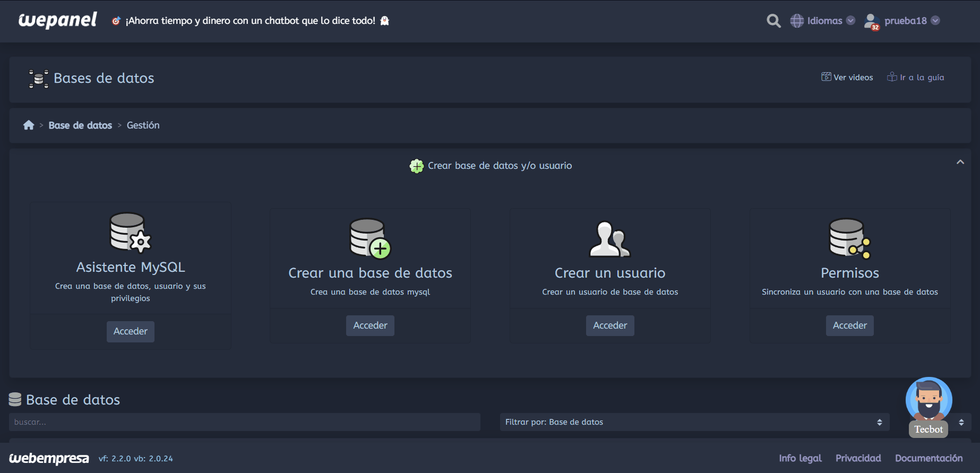Screen dimensions: 980x473
Task: Open the Tecbot chatbot avatar
Action: tap(929, 401)
